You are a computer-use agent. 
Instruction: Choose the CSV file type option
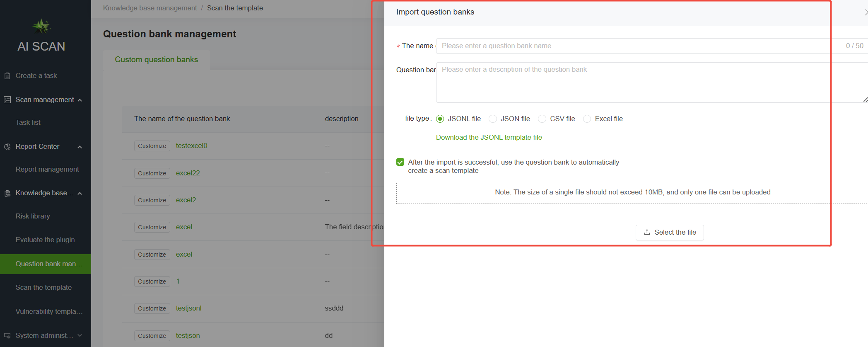(x=542, y=119)
